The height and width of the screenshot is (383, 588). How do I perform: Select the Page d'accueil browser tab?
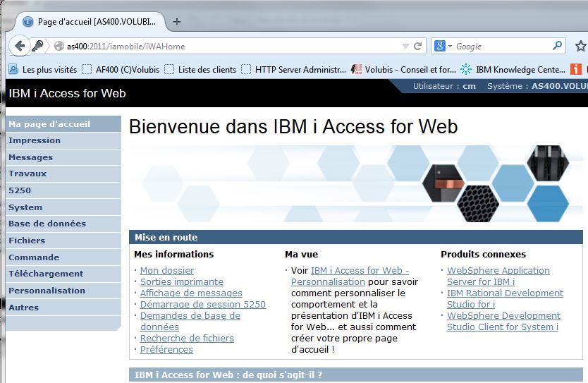pos(90,22)
